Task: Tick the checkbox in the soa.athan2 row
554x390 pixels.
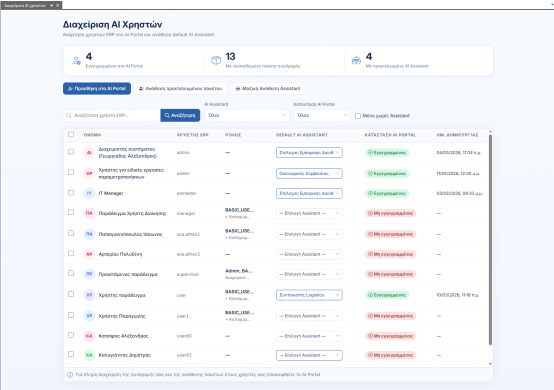Action: (x=71, y=253)
